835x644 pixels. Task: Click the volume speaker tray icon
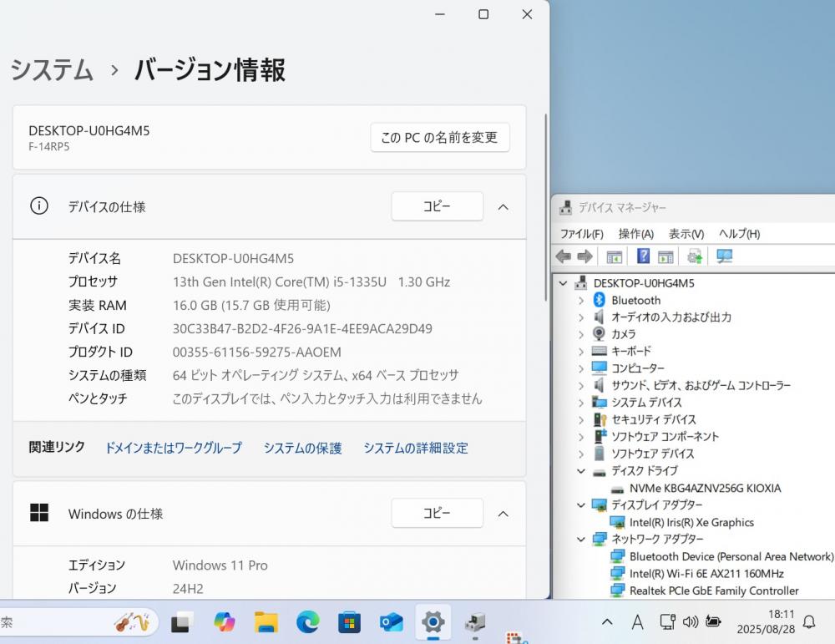coord(691,621)
